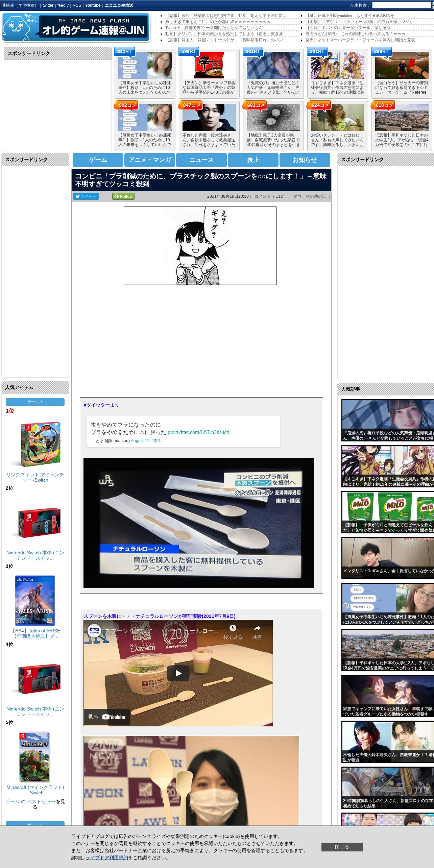
Task: Open ゲーム の ベストセラー link
Action: point(30,801)
